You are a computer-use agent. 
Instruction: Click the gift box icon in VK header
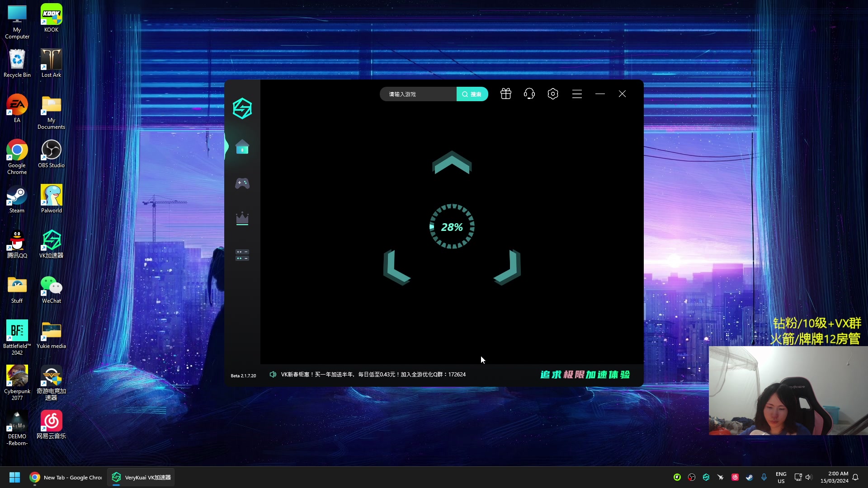[x=506, y=94]
